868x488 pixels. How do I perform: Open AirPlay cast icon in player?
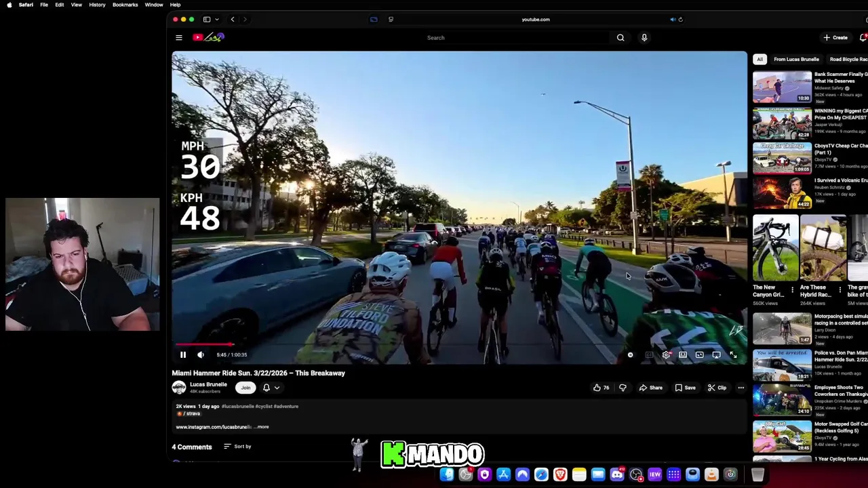click(716, 354)
